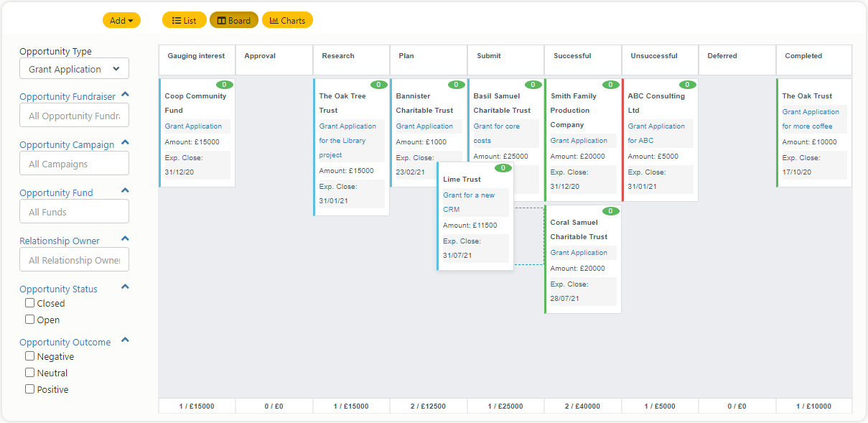Collapse the Opportunity Fundraiser section chevron
The height and width of the screenshot is (423, 868).
126,95
